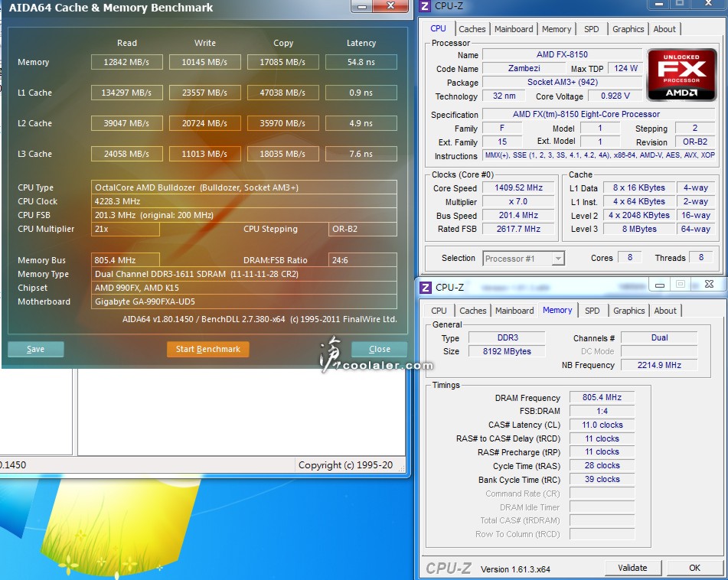This screenshot has width=728, height=580.
Task: Select the CPU tab in the top CPU-Z window
Action: click(x=438, y=29)
